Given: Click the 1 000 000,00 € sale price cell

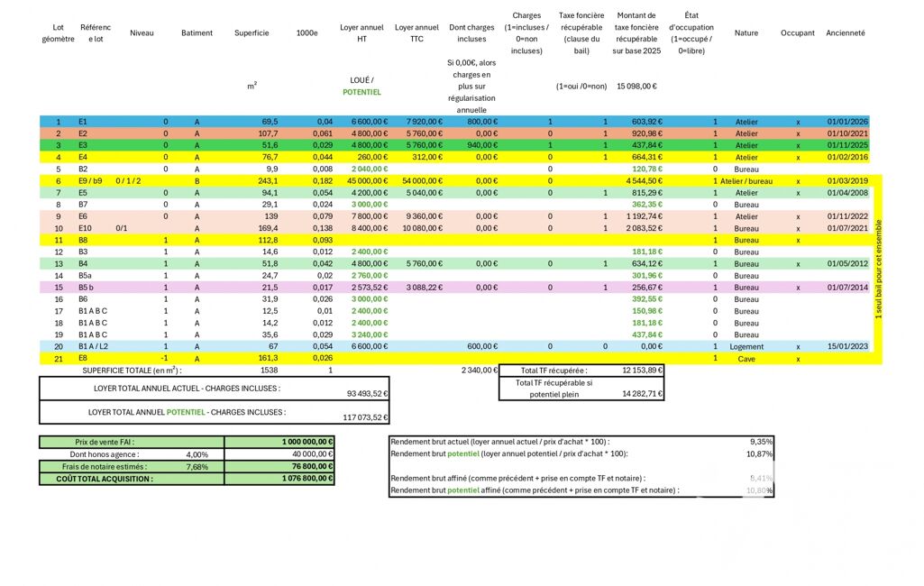Looking at the screenshot, I should (279, 442).
